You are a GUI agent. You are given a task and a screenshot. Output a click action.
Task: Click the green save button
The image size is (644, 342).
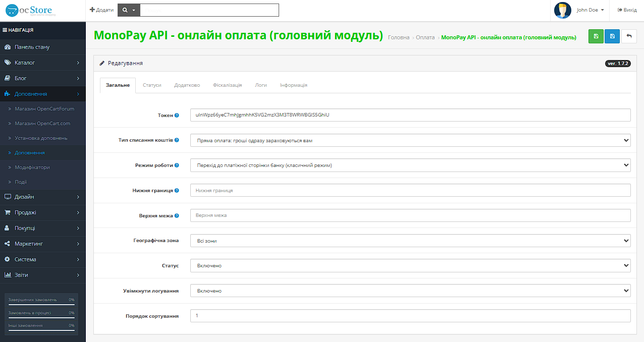coord(596,36)
